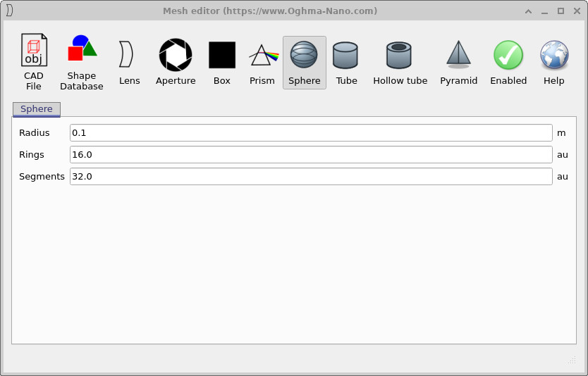Screen dimensions: 588x376
Task: Pick the Prism shape
Action: (262, 62)
